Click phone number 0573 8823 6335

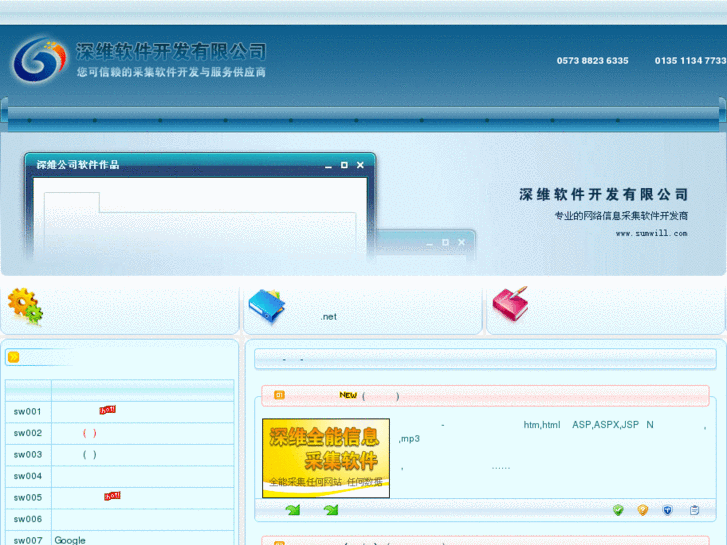[x=593, y=61]
